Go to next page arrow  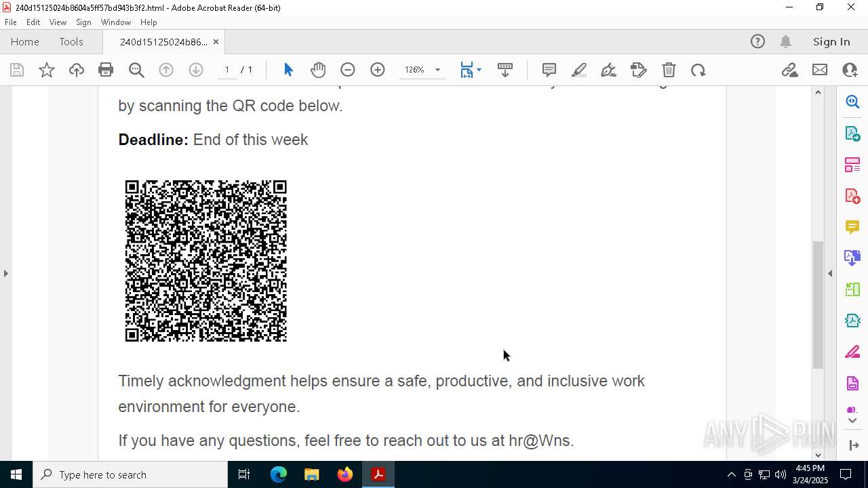tap(196, 70)
